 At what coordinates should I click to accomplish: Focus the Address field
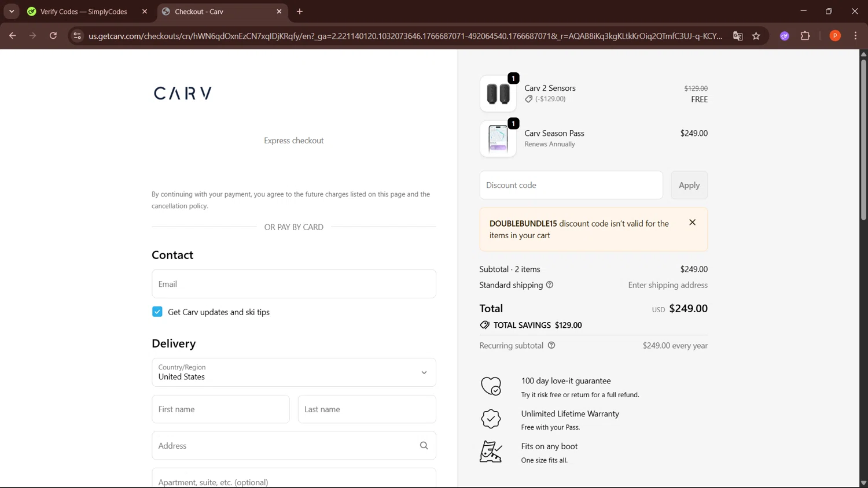(294, 446)
